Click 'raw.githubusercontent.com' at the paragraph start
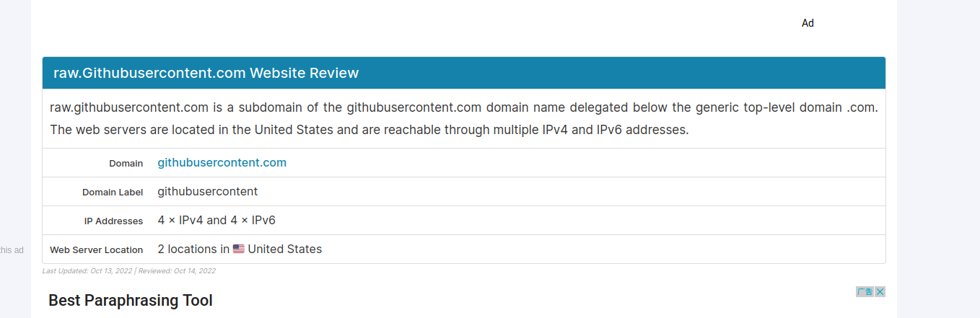The height and width of the screenshot is (318, 980). pyautogui.click(x=128, y=108)
